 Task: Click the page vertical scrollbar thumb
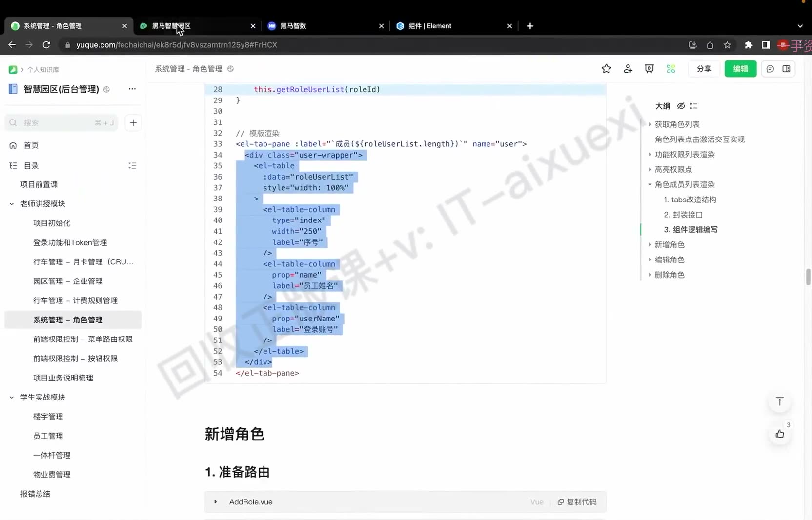[808, 277]
